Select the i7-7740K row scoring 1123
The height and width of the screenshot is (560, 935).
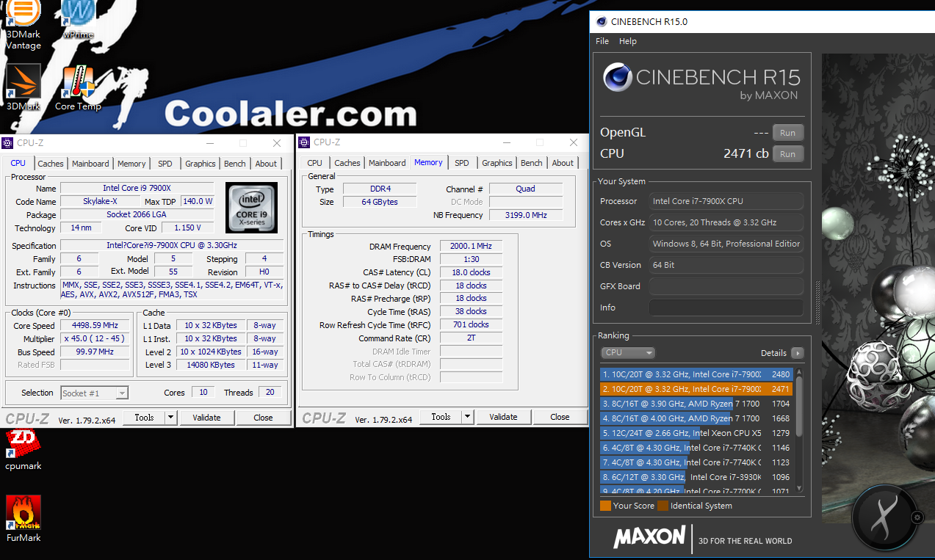click(x=696, y=462)
